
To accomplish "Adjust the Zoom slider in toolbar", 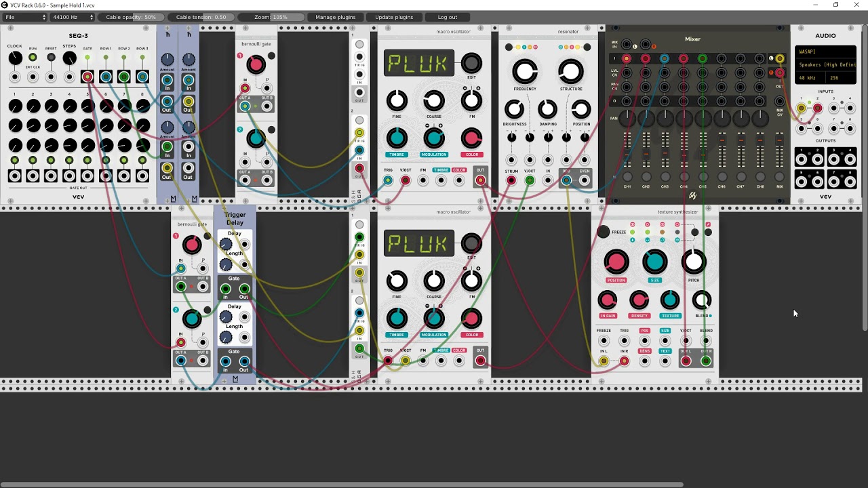I will [x=271, y=17].
